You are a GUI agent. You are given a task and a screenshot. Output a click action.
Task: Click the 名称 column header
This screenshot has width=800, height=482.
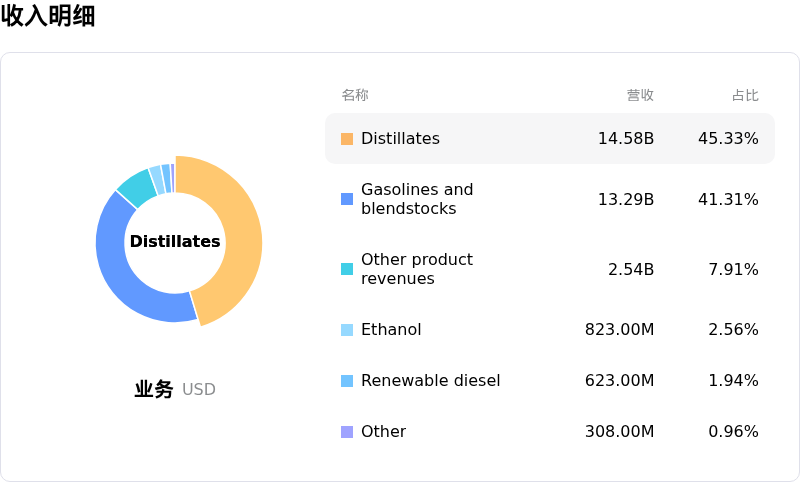(x=355, y=96)
